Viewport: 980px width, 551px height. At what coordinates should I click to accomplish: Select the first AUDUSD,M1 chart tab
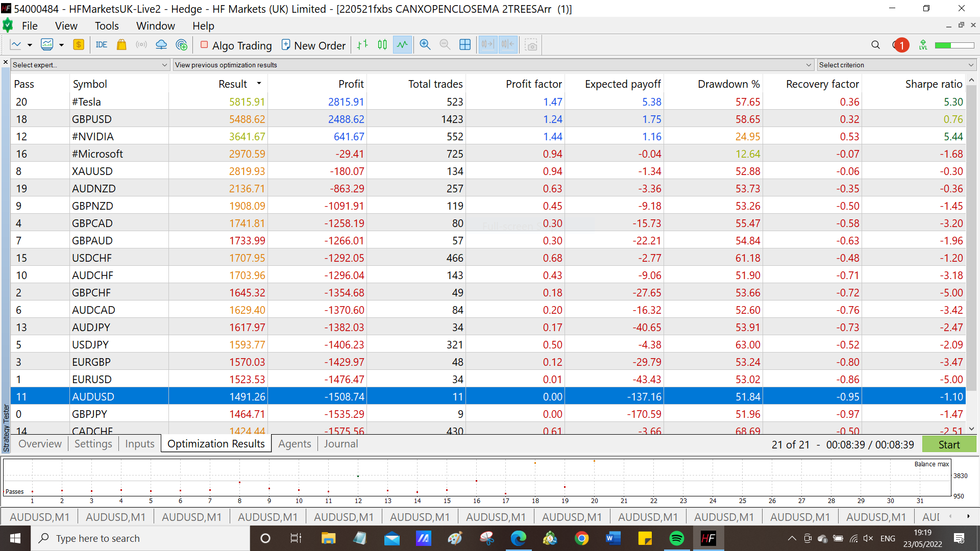(x=39, y=517)
